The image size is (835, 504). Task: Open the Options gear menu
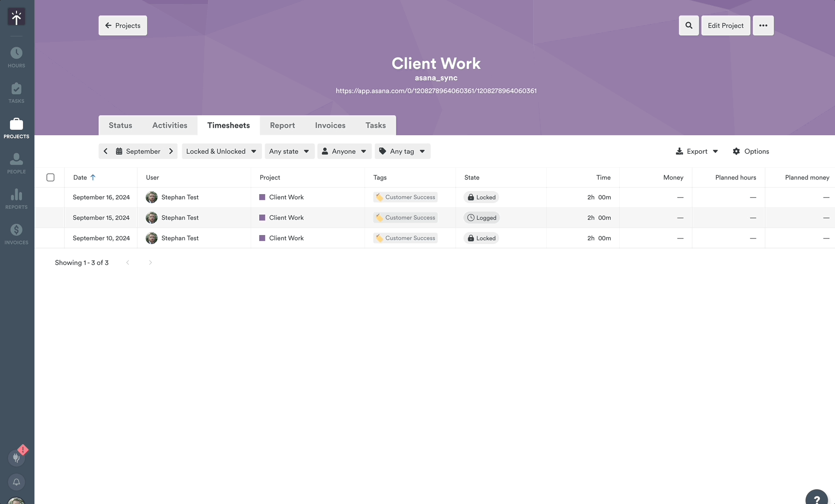750,151
